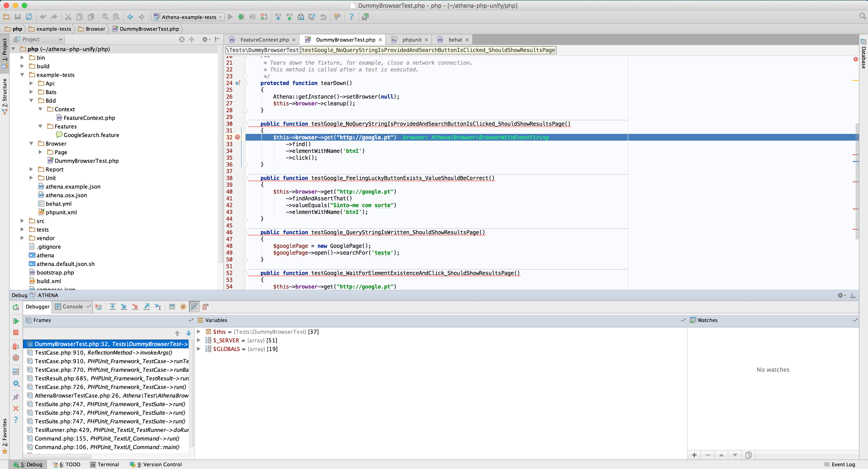Expand the $GLOBALS variable node
Image resolution: width=868 pixels, height=469 pixels.
(x=199, y=349)
